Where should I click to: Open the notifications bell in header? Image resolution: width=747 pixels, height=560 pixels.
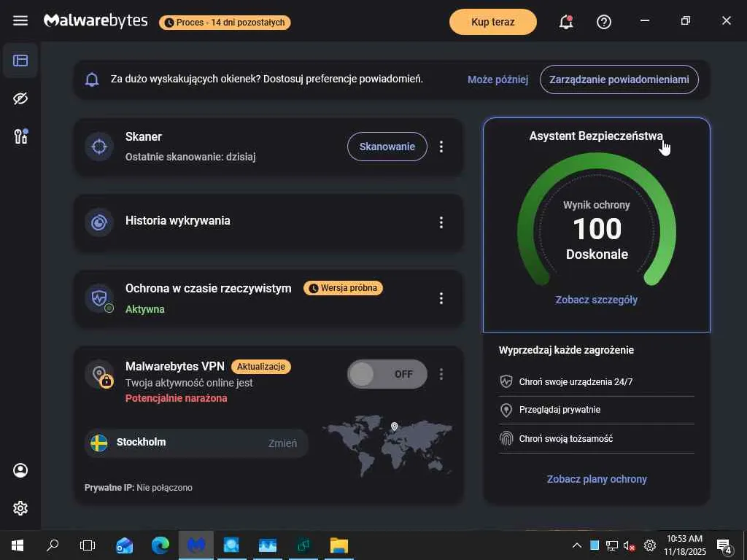[x=566, y=21]
